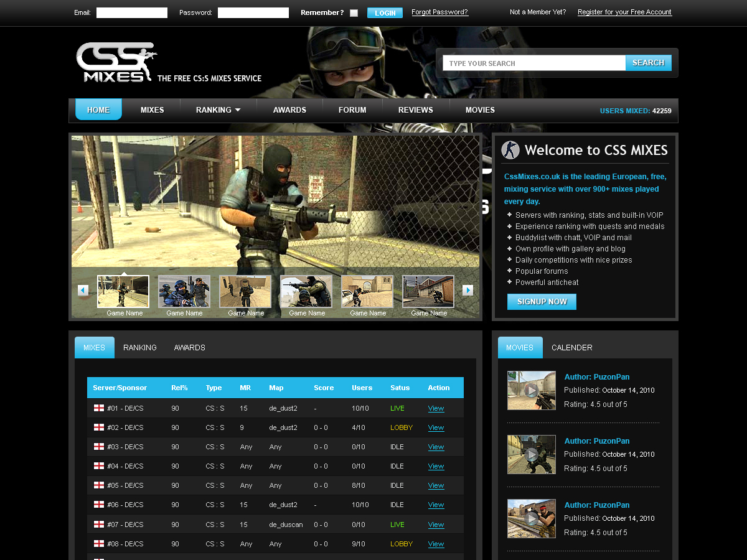Go to previous carousel thumbnails with left arrow

(83, 290)
